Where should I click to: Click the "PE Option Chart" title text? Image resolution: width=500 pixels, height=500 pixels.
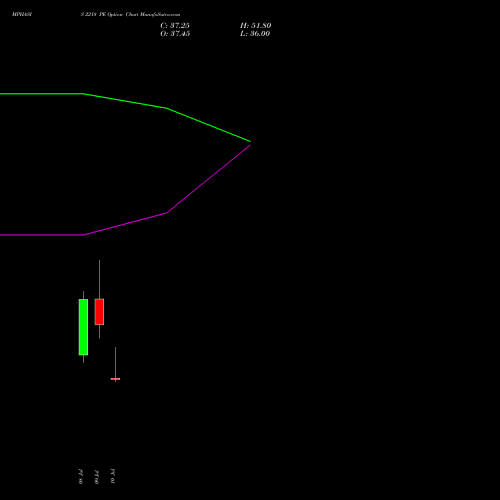[119, 15]
